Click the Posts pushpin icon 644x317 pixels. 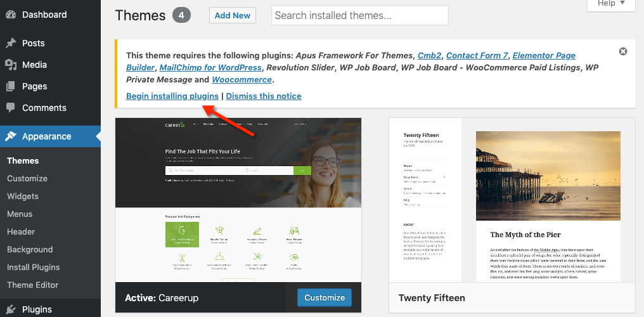(x=11, y=43)
